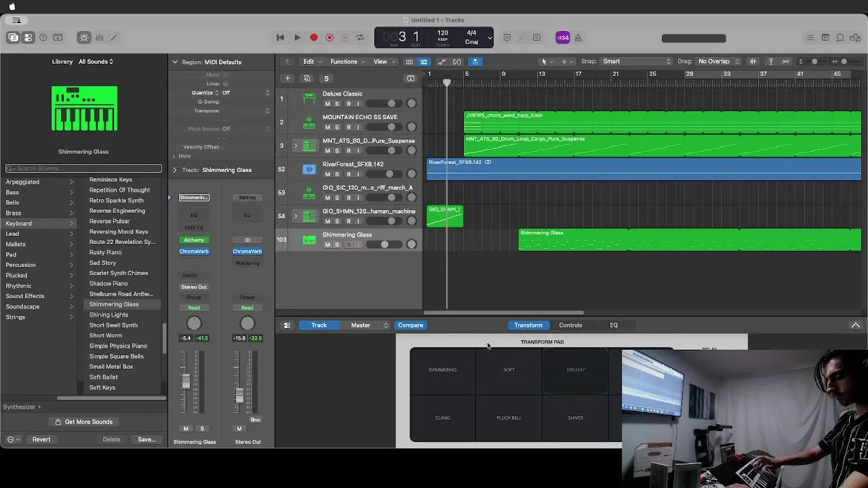Image resolution: width=868 pixels, height=488 pixels.
Task: Toggle the Library panel button
Action: pyautogui.click(x=13, y=38)
